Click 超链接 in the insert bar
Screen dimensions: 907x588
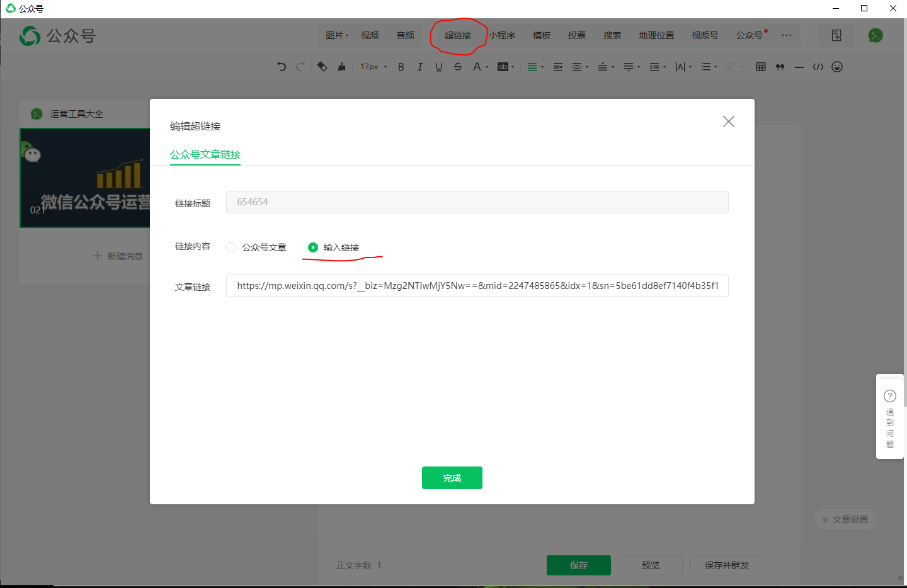[x=458, y=35]
